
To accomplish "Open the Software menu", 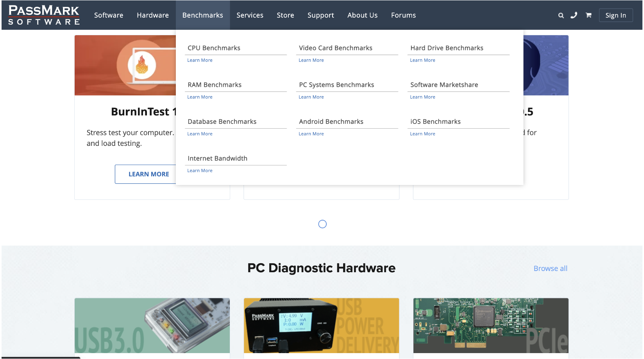I will tap(109, 15).
